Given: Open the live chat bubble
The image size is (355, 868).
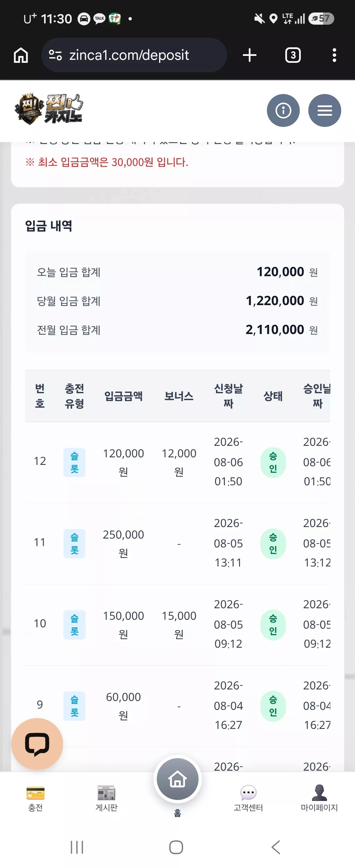Looking at the screenshot, I should pyautogui.click(x=37, y=744).
